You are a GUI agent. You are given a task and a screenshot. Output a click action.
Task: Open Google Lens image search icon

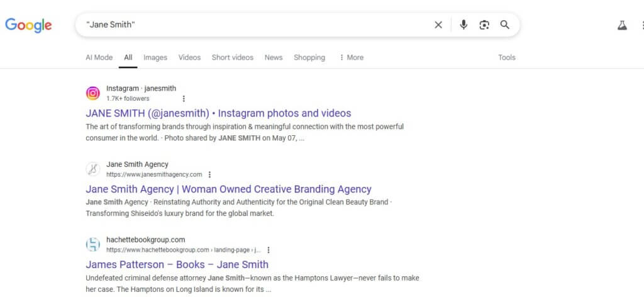(484, 25)
